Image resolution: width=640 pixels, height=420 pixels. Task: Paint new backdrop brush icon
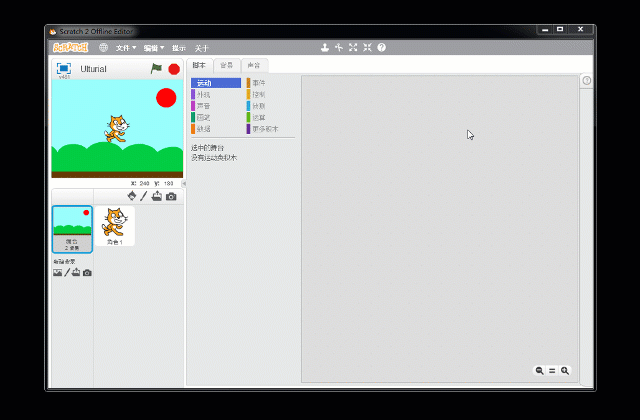coord(67,273)
